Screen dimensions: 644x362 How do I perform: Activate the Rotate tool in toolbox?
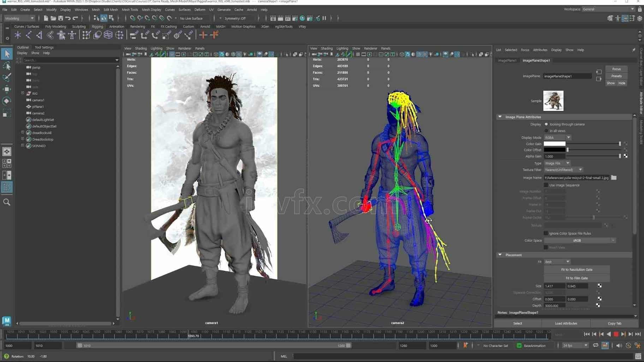[x=7, y=101]
